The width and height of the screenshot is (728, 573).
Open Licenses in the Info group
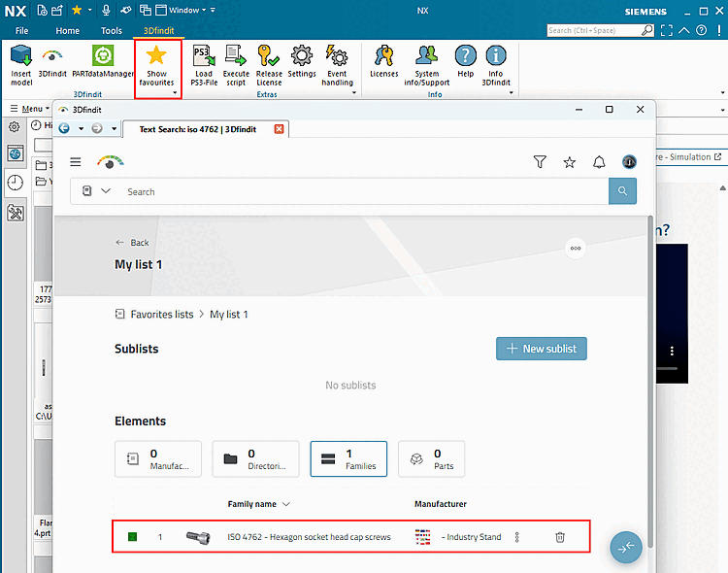point(384,61)
